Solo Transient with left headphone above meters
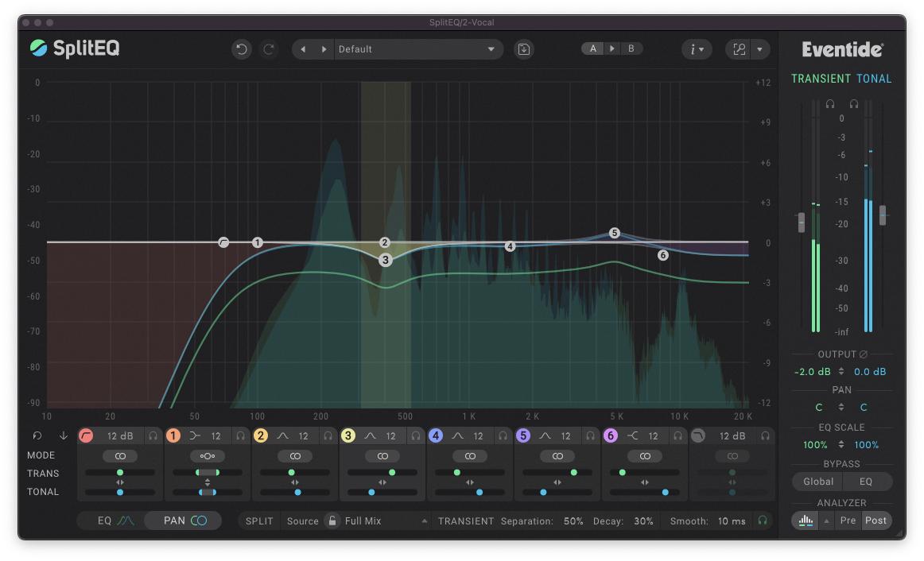The image size is (924, 561). pos(829,104)
